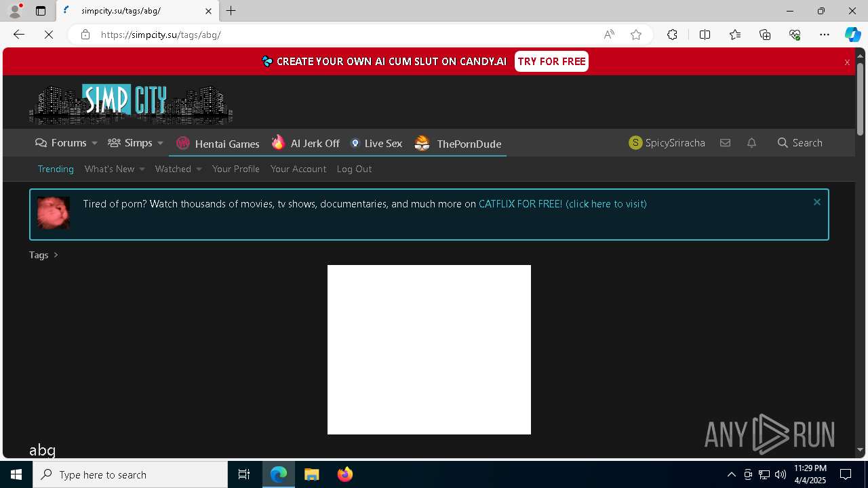Open volume speaker icon
The height and width of the screenshot is (488, 868).
pyautogui.click(x=780, y=474)
